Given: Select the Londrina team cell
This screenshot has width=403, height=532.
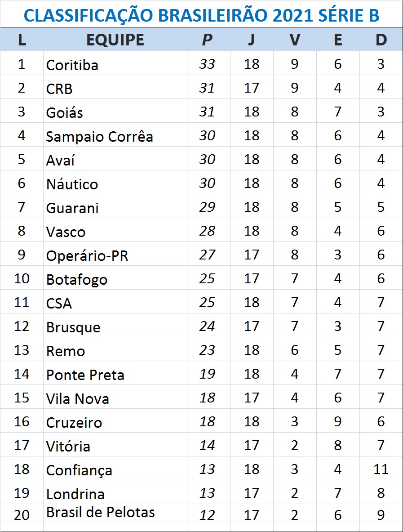Looking at the screenshot, I should (x=75, y=494).
